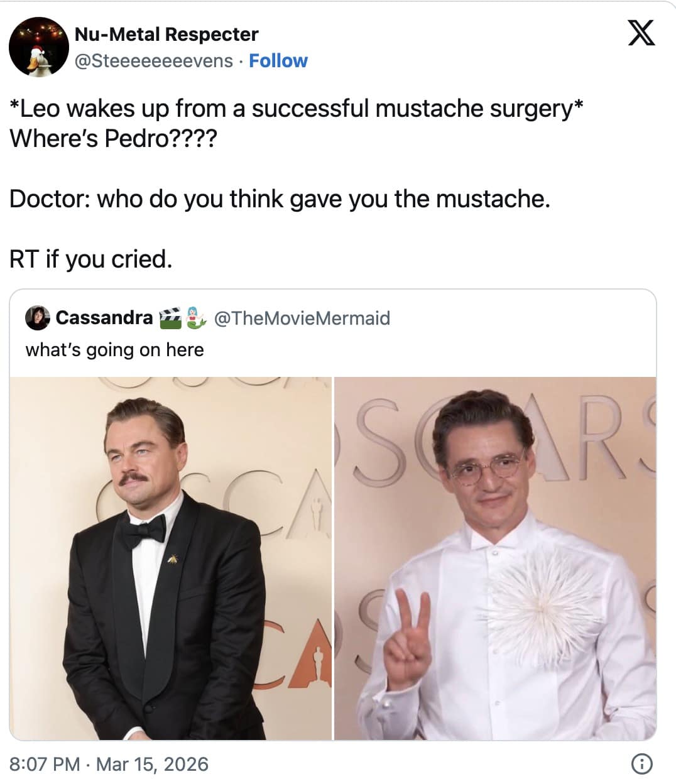676x784 pixels.
Task: Open left photo of man in black tuxedo
Action: pos(171,559)
